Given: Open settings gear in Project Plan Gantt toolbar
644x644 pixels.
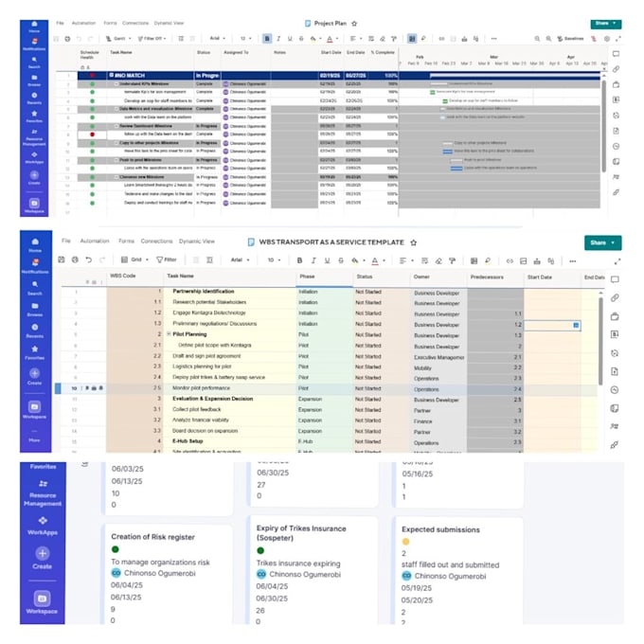Looking at the screenshot, I should click(607, 39).
